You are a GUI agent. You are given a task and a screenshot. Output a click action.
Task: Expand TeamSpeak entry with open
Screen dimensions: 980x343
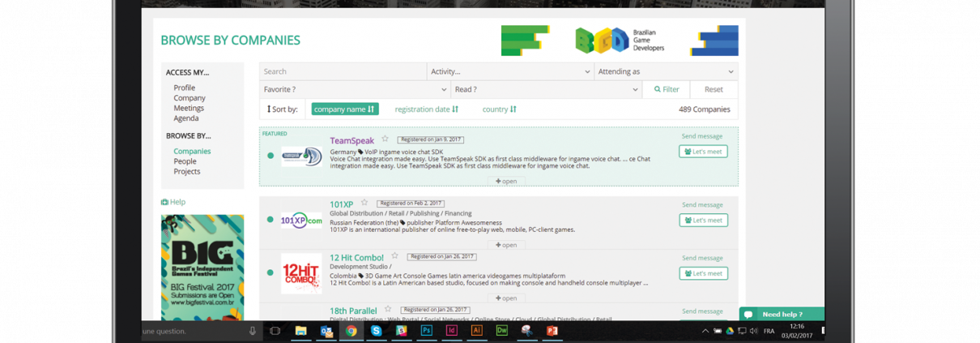pyautogui.click(x=506, y=181)
